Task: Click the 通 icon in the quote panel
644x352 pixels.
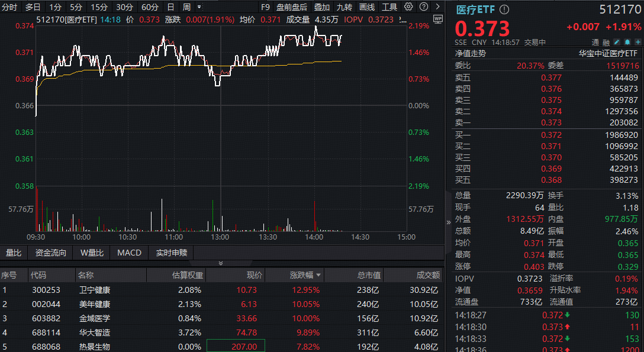Action: pos(596,42)
